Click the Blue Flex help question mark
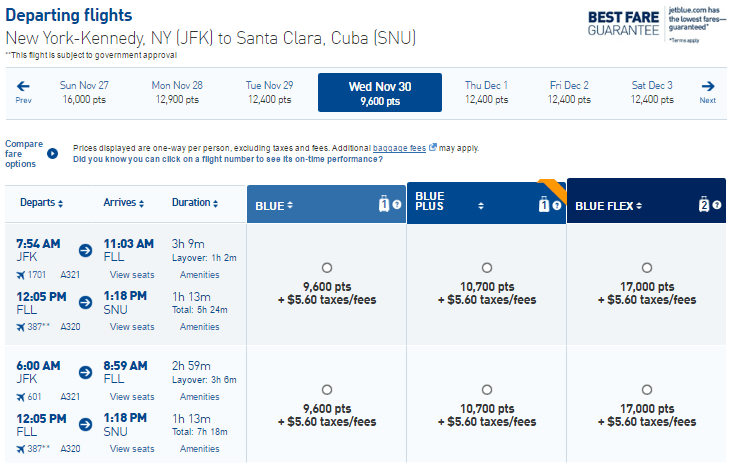 (x=717, y=205)
